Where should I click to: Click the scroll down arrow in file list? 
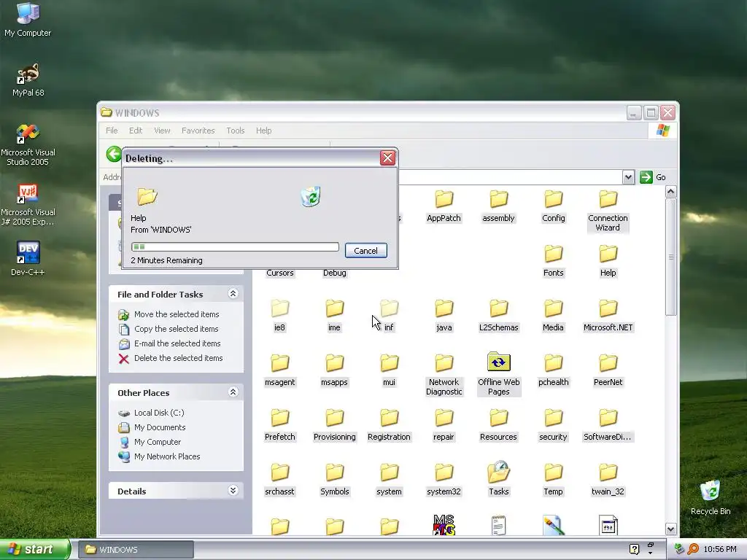[x=671, y=529]
